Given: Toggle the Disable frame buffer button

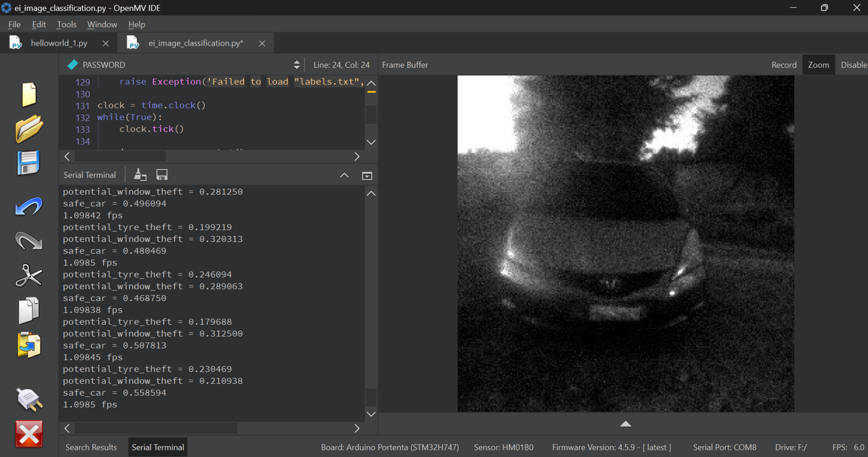Looking at the screenshot, I should coord(853,65).
